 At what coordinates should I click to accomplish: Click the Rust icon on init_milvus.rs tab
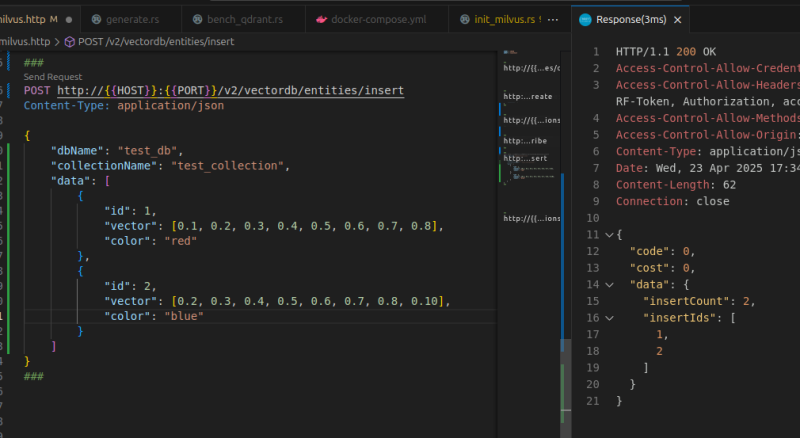pos(467,19)
